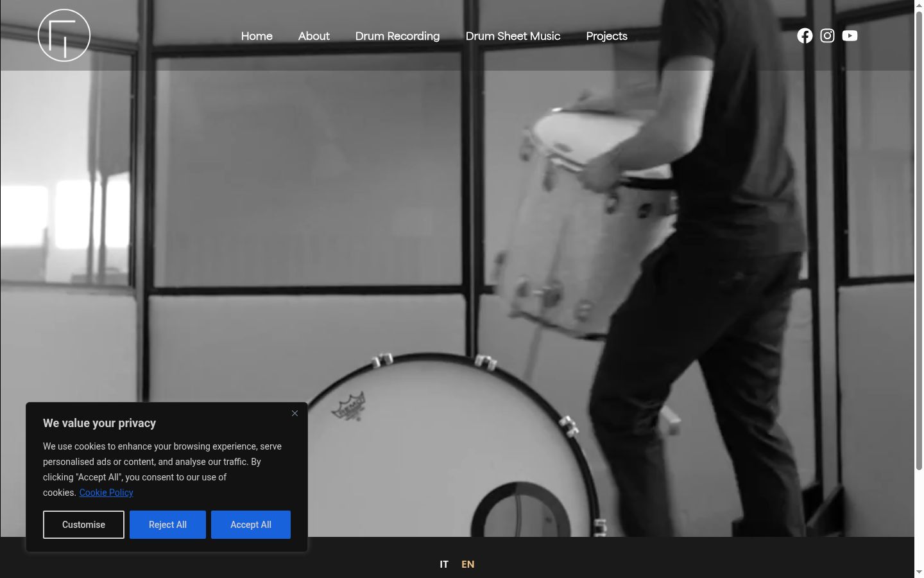This screenshot has width=924, height=578.
Task: Open the Cookie Policy link
Action: pyautogui.click(x=107, y=493)
